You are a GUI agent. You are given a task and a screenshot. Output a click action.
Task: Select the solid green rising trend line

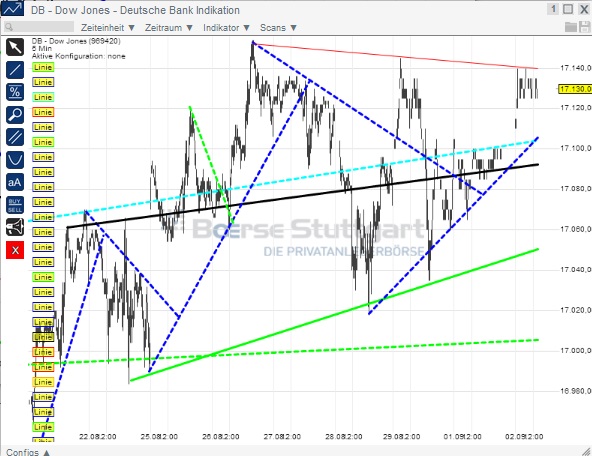334,314
